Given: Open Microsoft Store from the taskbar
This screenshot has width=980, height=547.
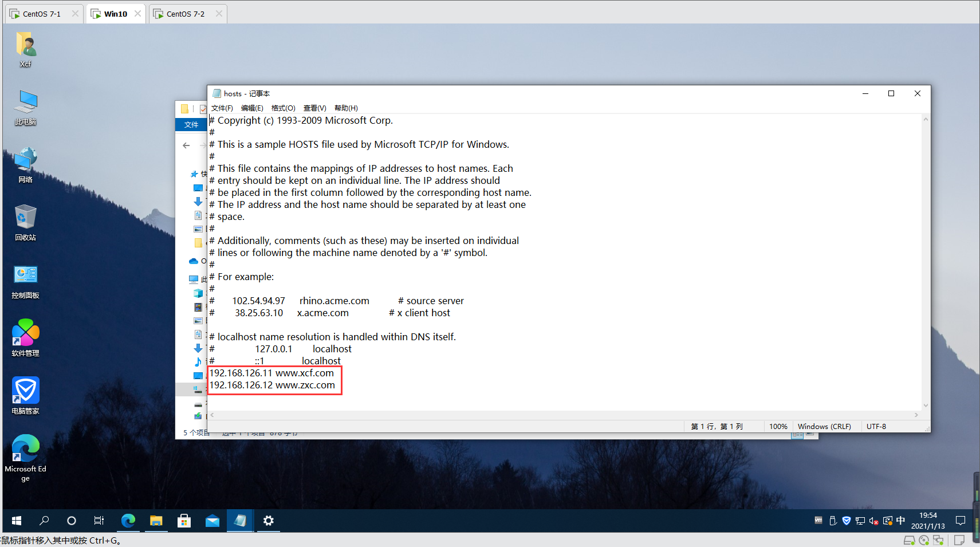Looking at the screenshot, I should click(x=184, y=521).
